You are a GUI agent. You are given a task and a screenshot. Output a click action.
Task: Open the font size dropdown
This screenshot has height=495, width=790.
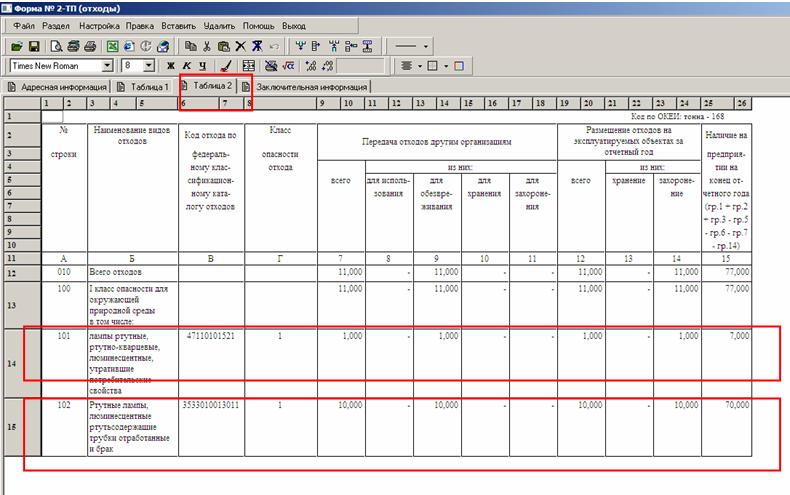(x=149, y=66)
